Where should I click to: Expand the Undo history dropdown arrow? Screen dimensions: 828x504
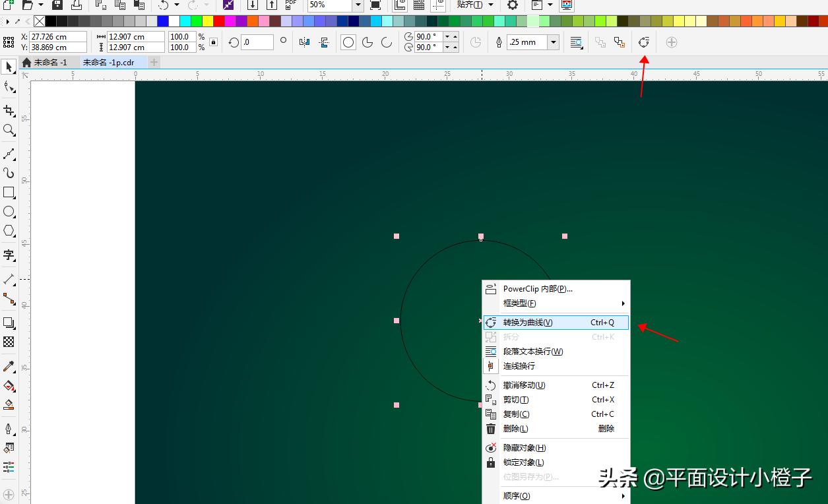177,5
